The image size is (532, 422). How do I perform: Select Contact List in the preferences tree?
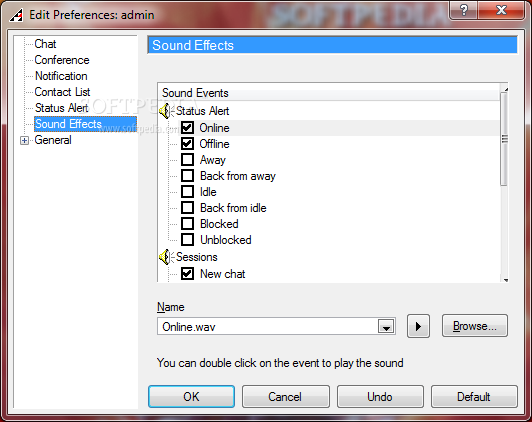coord(62,92)
